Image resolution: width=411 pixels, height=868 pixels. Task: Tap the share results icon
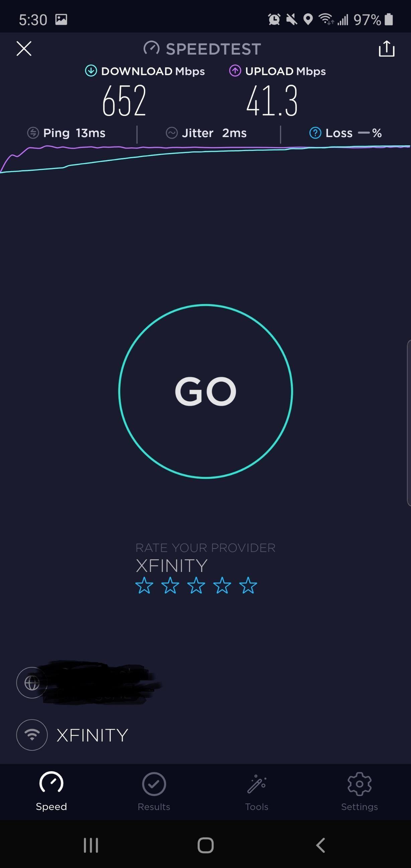[387, 49]
